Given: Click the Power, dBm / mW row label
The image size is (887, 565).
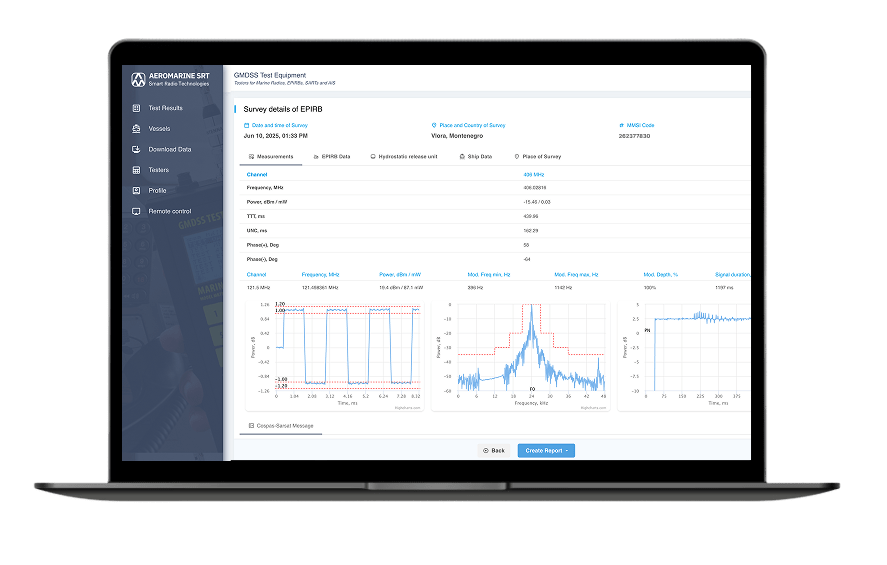Looking at the screenshot, I should click(266, 202).
